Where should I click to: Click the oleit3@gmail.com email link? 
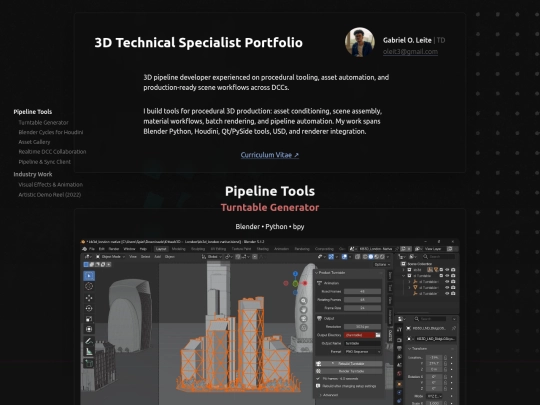click(410, 52)
